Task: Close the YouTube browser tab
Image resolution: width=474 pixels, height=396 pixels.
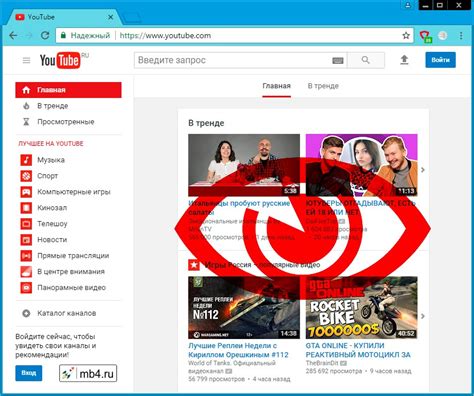Action: point(111,17)
